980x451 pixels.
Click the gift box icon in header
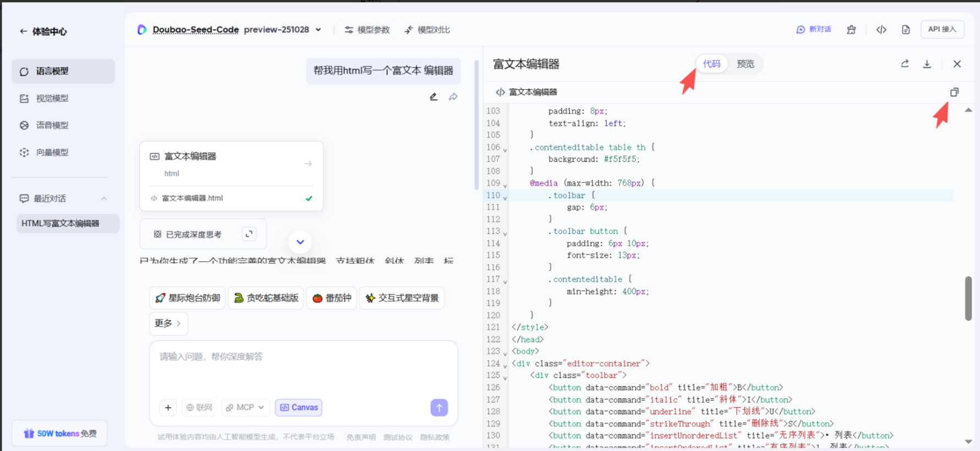(851, 30)
